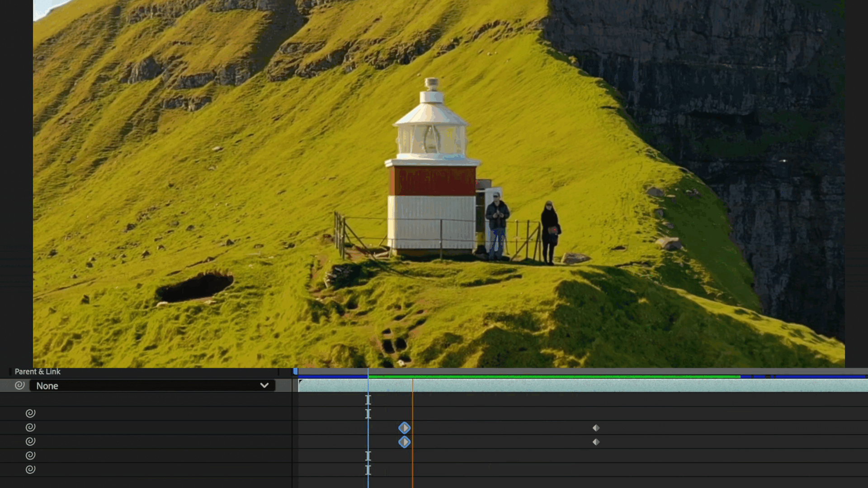Image resolution: width=868 pixels, height=488 pixels.
Task: Click the second I-beam marker from top
Action: pyautogui.click(x=368, y=414)
